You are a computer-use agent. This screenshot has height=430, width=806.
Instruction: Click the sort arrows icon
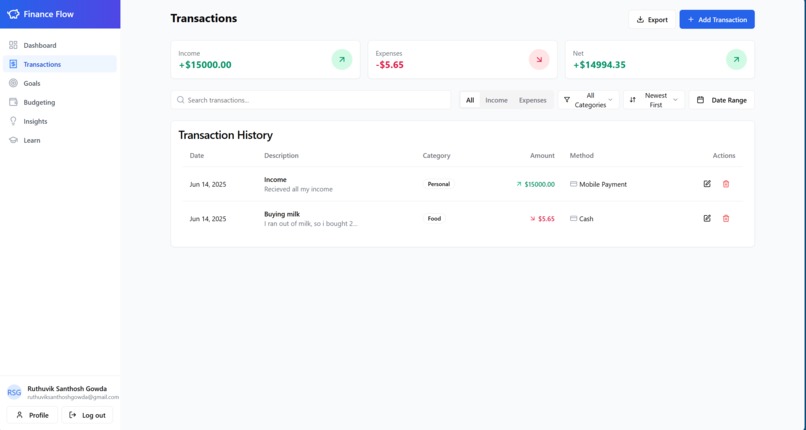633,100
